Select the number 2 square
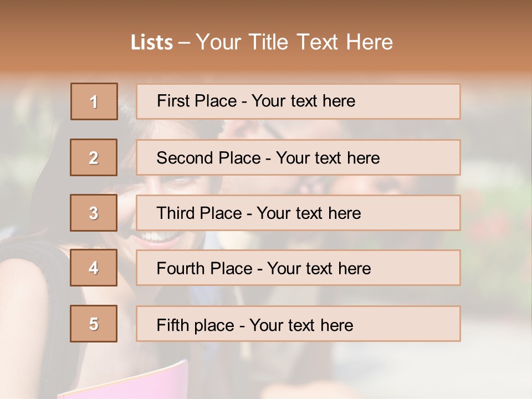Image resolution: width=532 pixels, height=399 pixels. pyautogui.click(x=94, y=157)
